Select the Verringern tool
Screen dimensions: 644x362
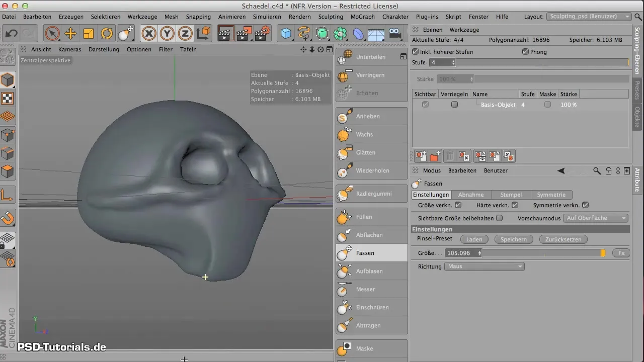click(x=372, y=75)
